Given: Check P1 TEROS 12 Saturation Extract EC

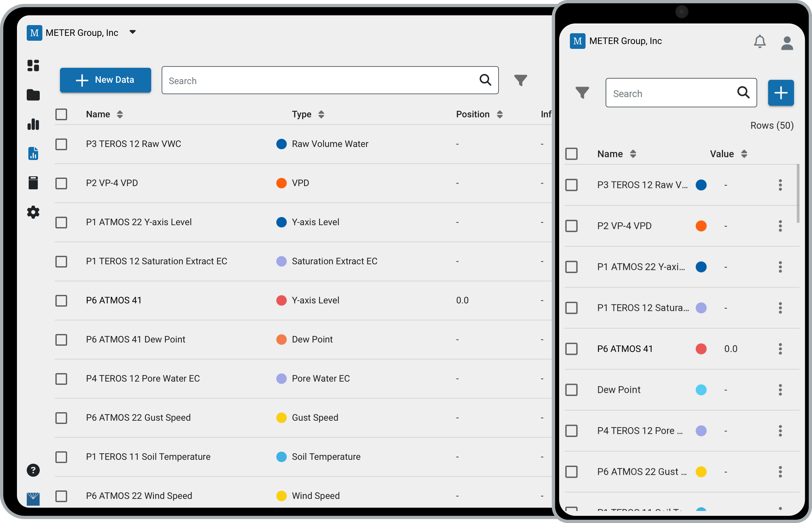Looking at the screenshot, I should [x=61, y=261].
